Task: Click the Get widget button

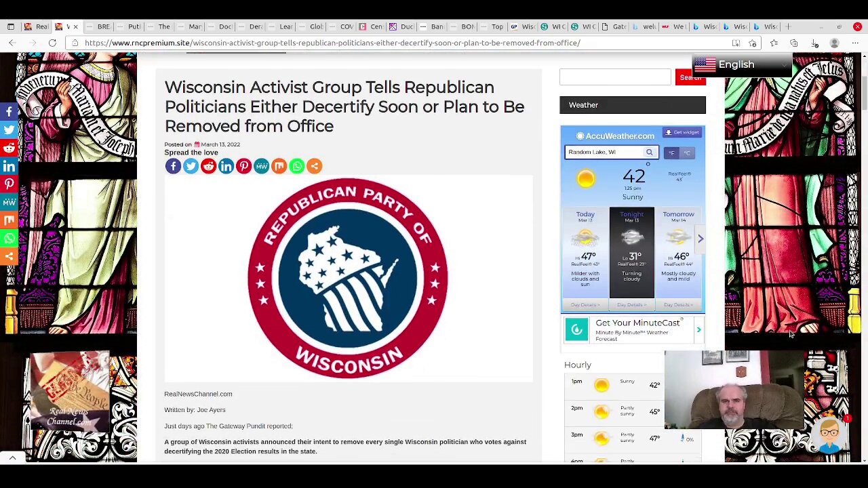Action: [x=682, y=133]
